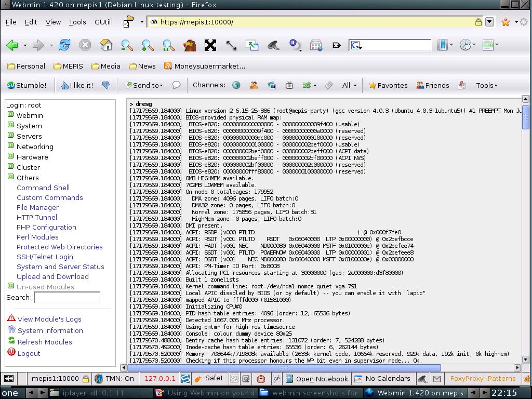Screen dimensions: 532x399
Task: Open the GUtil! menu
Action: (x=104, y=22)
